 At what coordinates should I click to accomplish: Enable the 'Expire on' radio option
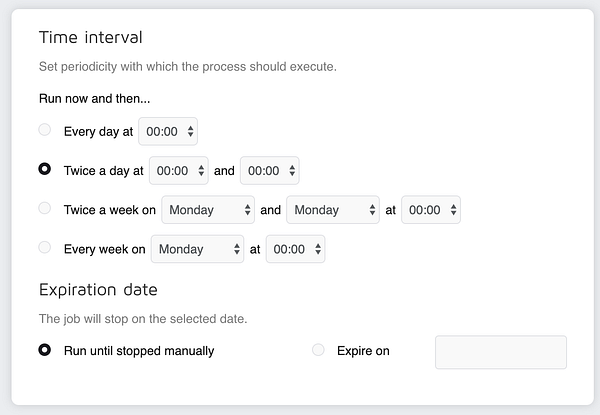319,350
